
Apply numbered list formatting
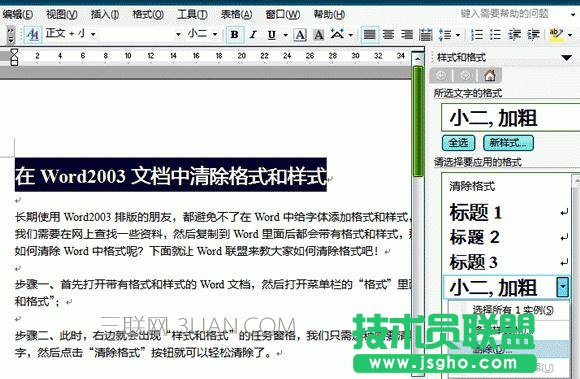coord(477,35)
